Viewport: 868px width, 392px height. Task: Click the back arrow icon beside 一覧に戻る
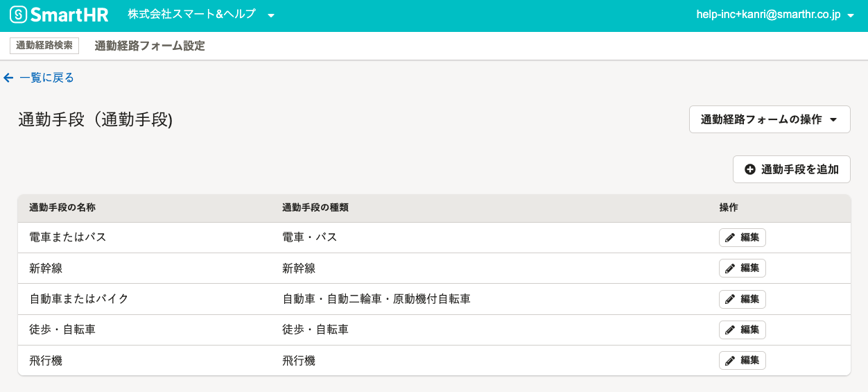click(x=8, y=78)
